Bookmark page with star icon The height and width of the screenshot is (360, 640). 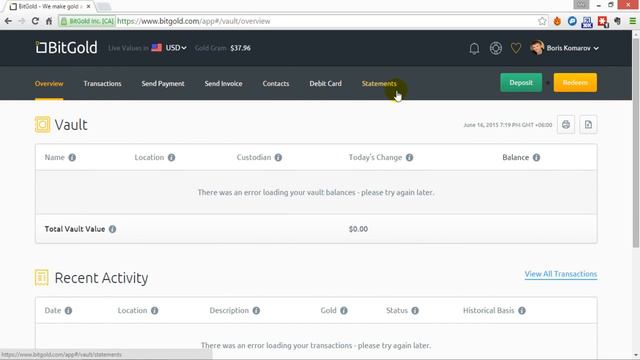[542, 21]
